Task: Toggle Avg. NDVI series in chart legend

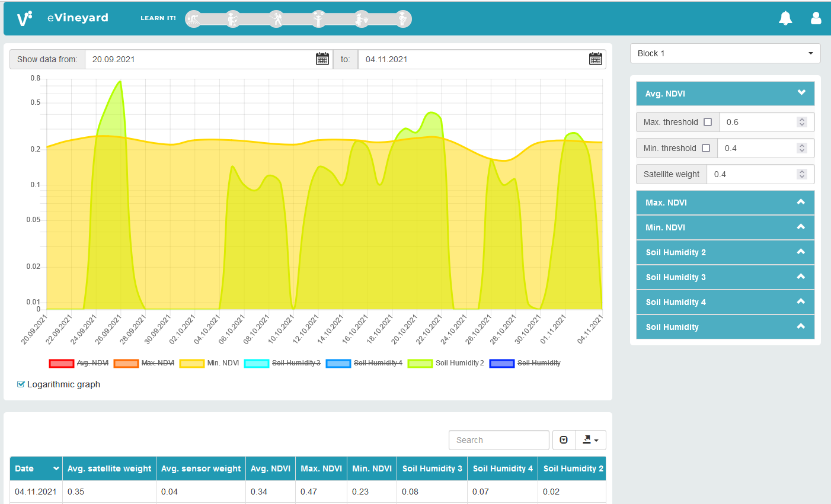Action: point(79,363)
